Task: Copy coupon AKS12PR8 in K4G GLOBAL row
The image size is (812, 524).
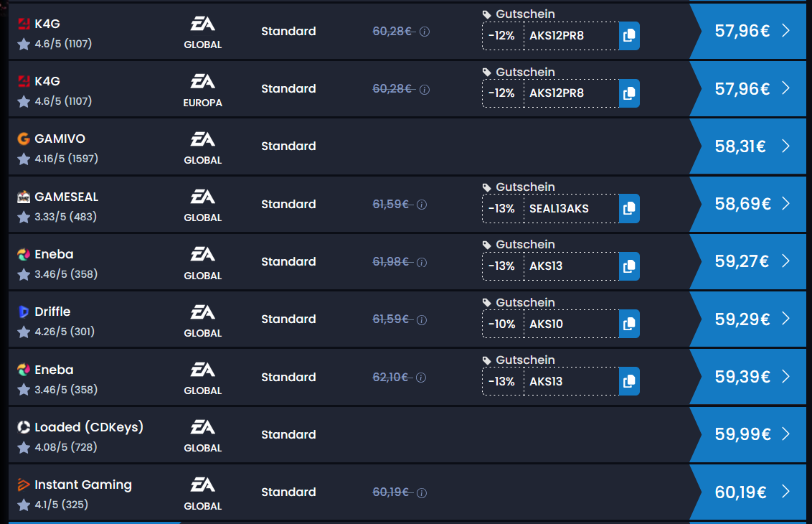Action: tap(629, 36)
